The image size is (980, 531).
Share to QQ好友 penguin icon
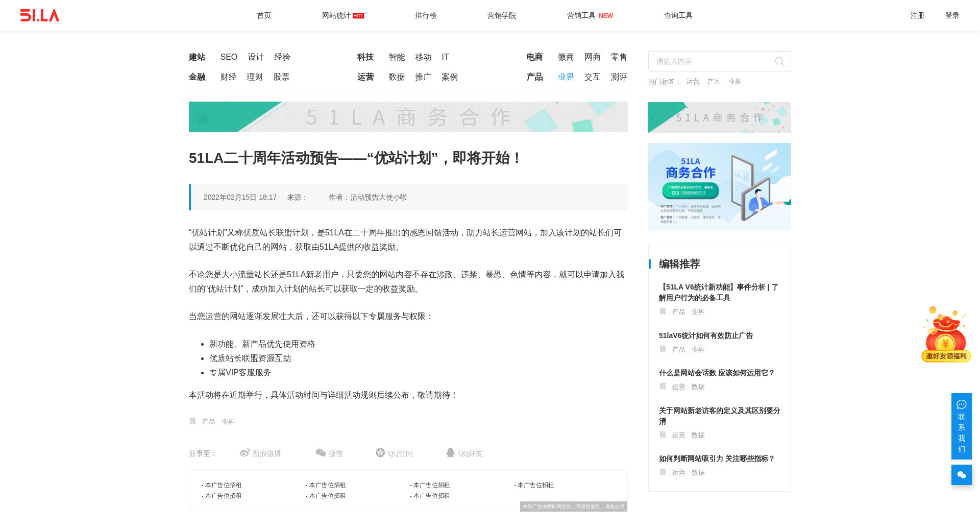[450, 453]
